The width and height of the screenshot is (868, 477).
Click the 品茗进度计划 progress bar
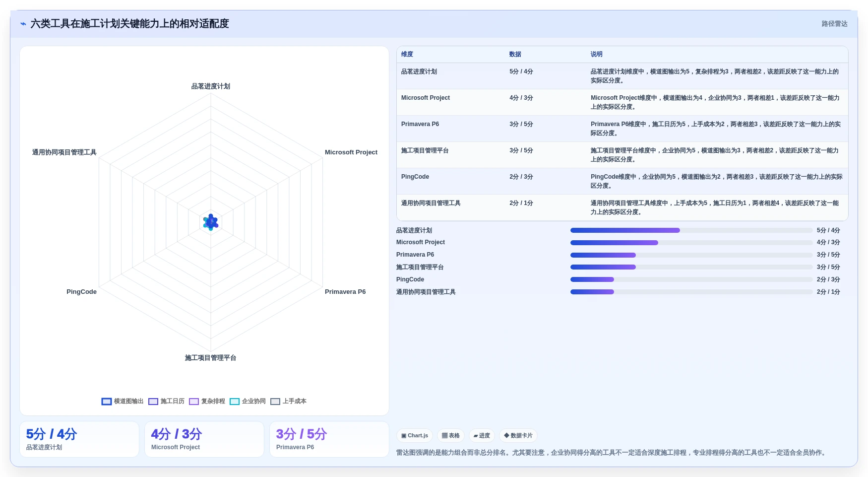(691, 230)
